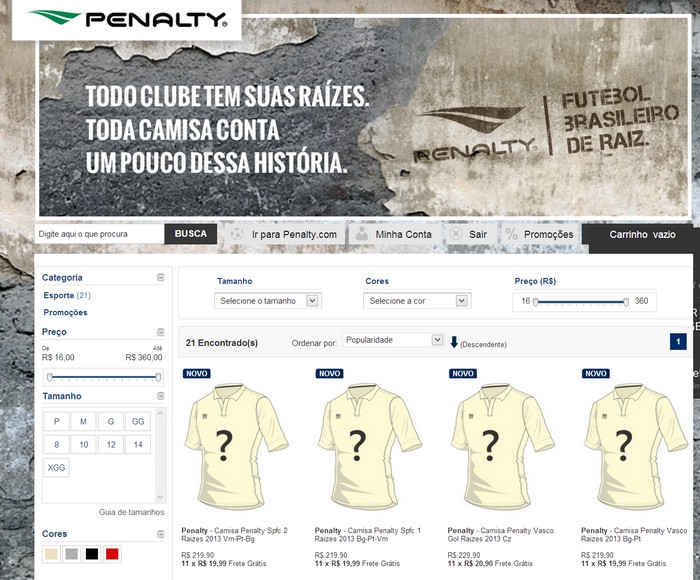
Task: Toggle the descending sort arrow icon
Action: (x=454, y=342)
